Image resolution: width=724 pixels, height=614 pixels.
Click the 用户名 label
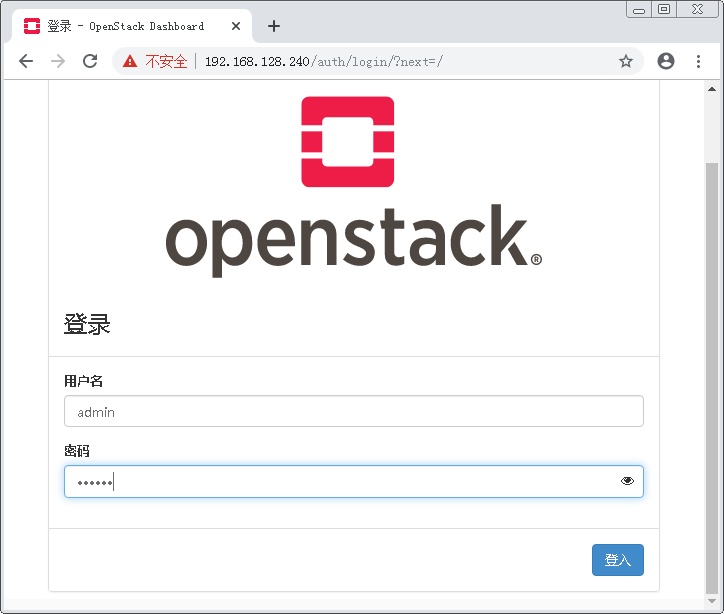coord(83,381)
